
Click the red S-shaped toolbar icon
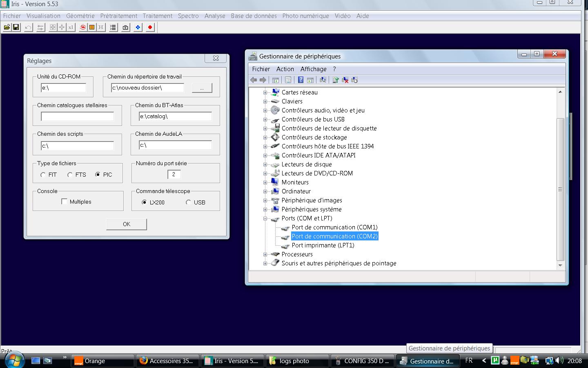pos(83,27)
